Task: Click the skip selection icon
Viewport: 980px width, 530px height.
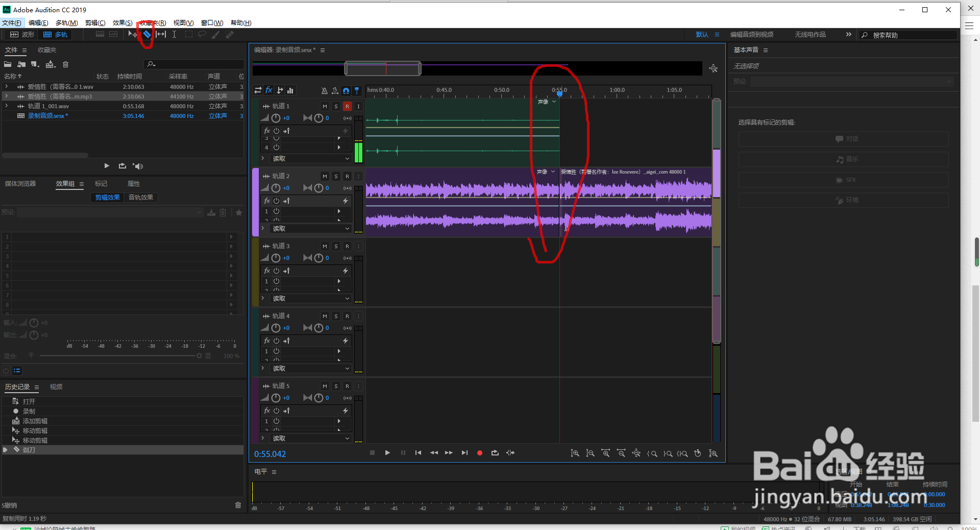Action: point(510,453)
